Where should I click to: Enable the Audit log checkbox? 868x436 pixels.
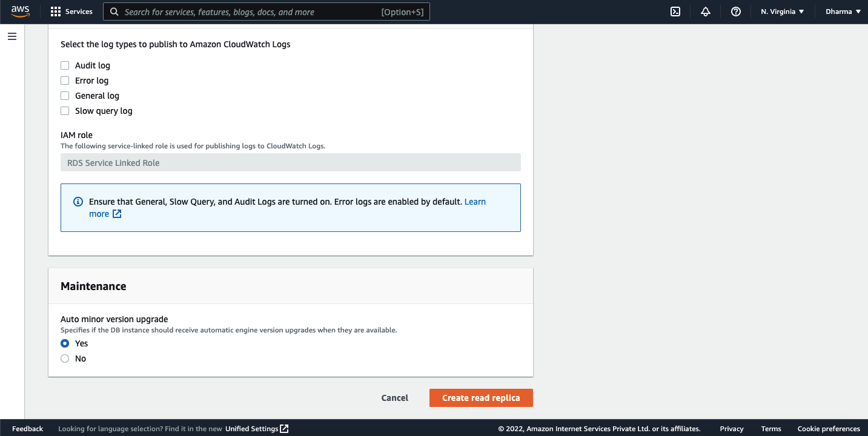click(x=65, y=65)
